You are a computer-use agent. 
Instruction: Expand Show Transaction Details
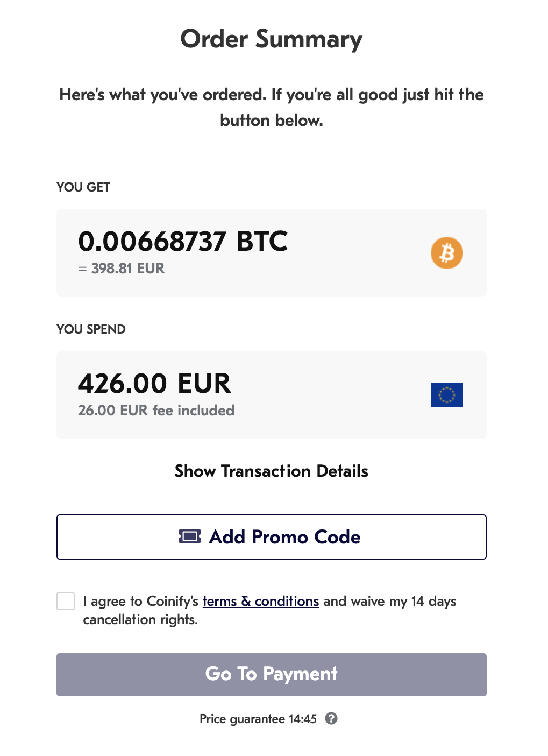coord(271,471)
